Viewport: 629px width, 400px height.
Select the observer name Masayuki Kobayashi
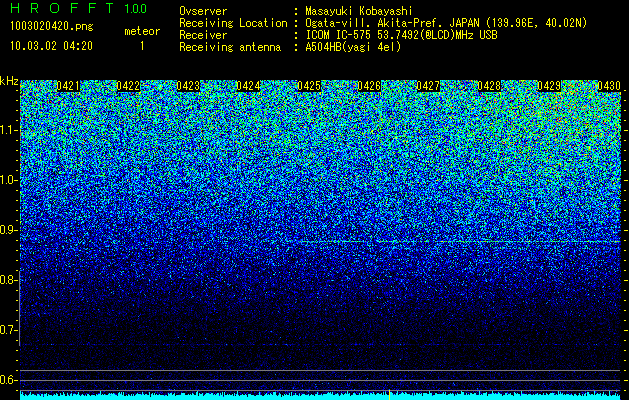click(359, 11)
